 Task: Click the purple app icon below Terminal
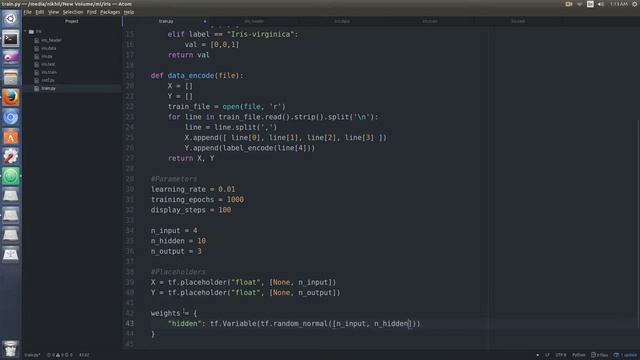tap(11, 58)
